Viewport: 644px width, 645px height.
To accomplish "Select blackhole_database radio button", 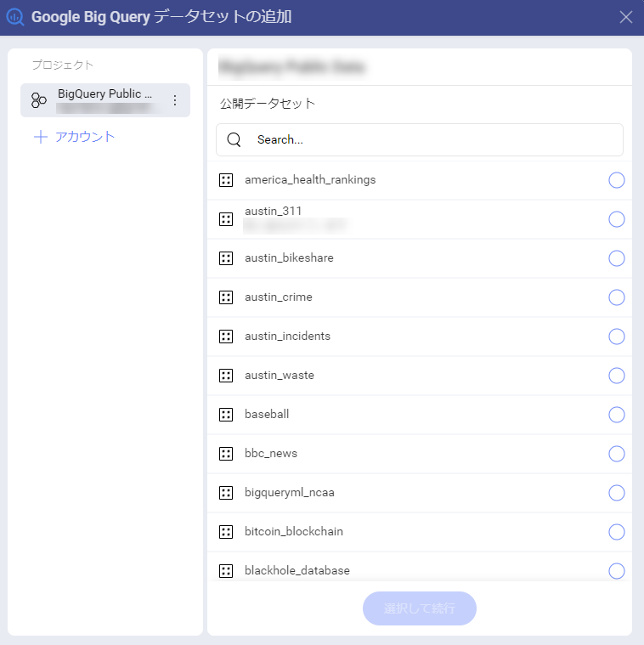I will click(x=617, y=571).
